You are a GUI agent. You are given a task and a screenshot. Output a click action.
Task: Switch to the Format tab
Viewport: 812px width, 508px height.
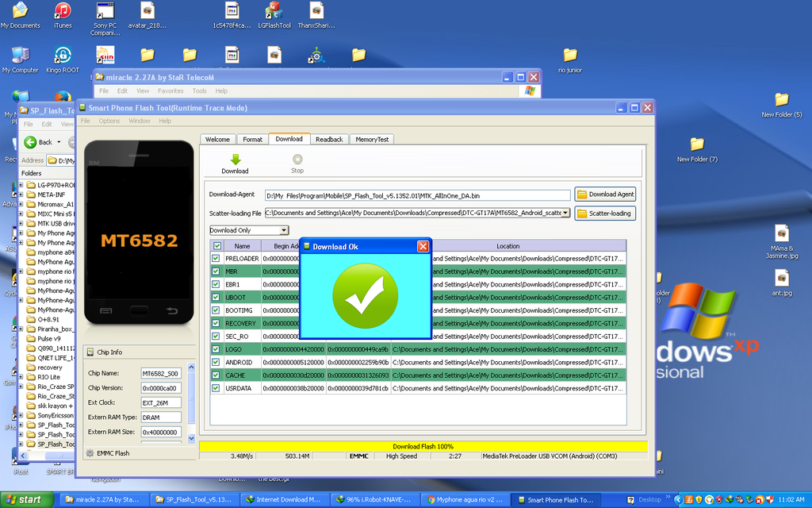(x=252, y=140)
